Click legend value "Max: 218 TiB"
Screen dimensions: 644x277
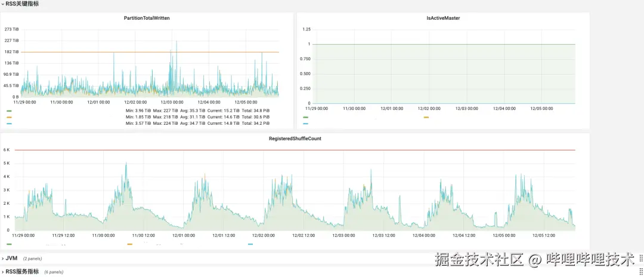point(166,117)
